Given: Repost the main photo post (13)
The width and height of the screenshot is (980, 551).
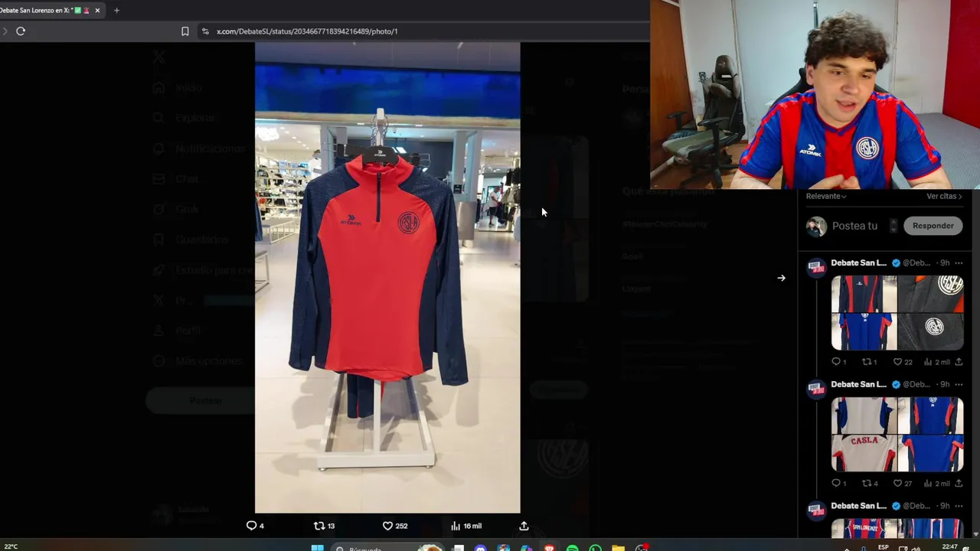Looking at the screenshot, I should pos(324,526).
